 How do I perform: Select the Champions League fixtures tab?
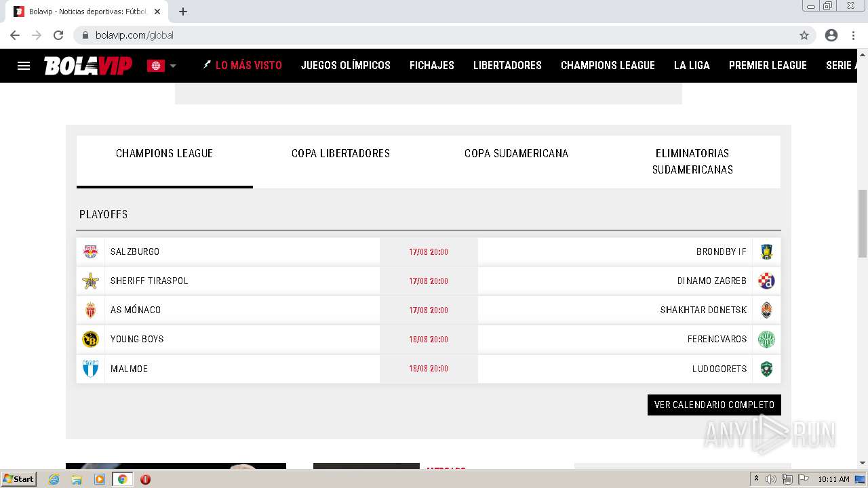[x=165, y=161]
